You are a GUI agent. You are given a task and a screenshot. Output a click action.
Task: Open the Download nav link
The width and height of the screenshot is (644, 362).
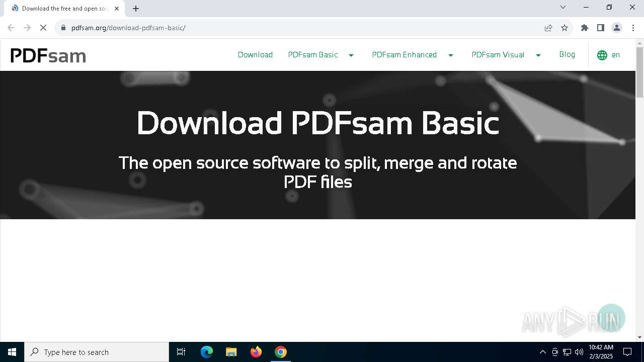coord(255,55)
